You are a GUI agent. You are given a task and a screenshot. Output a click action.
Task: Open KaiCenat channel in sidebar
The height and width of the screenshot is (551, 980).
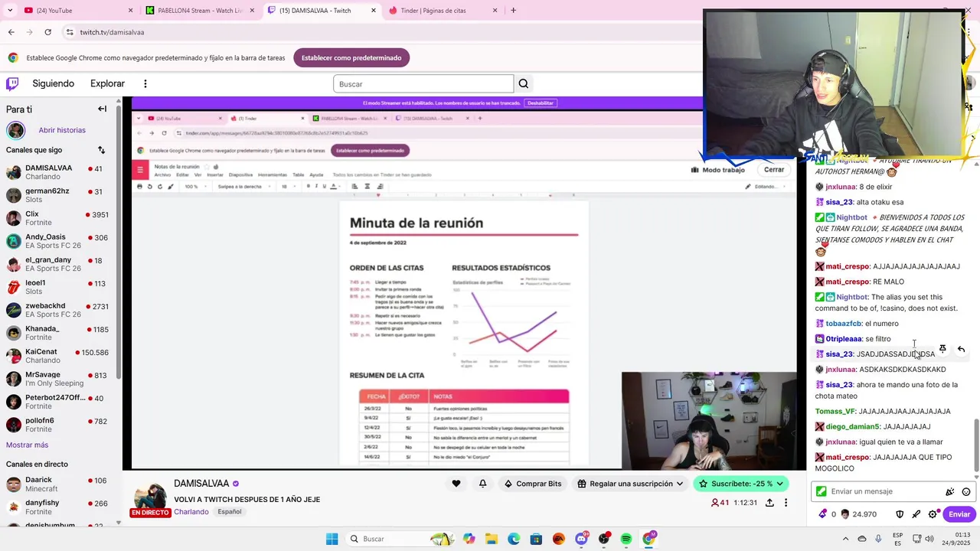[x=57, y=356]
